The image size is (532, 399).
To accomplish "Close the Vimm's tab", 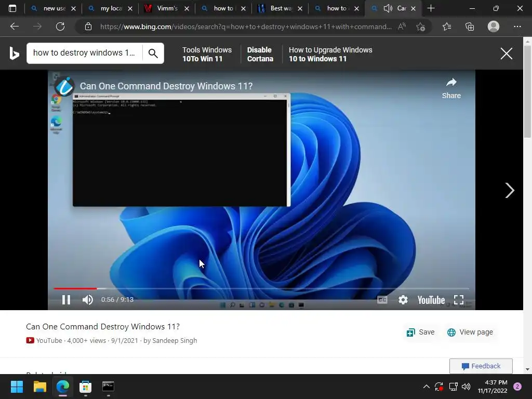I will (x=187, y=8).
